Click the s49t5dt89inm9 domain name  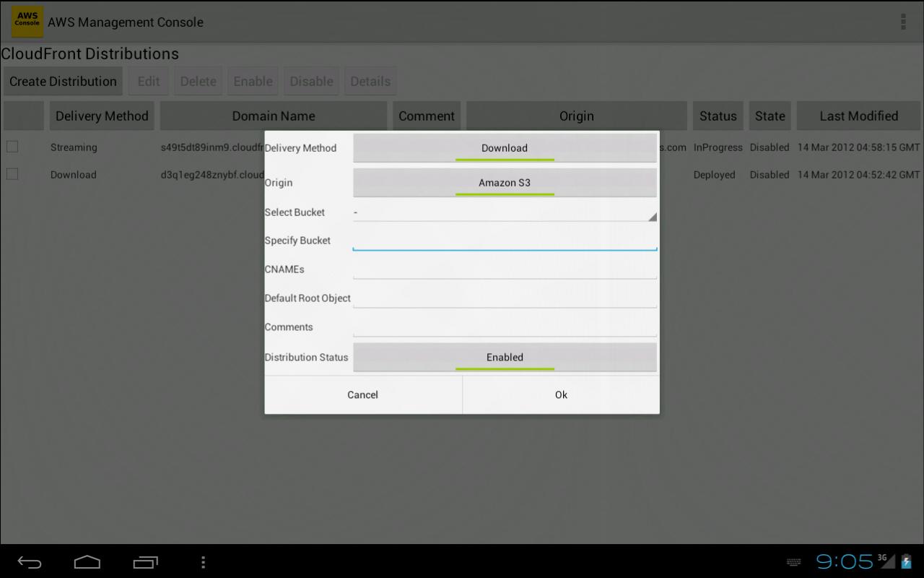point(212,147)
